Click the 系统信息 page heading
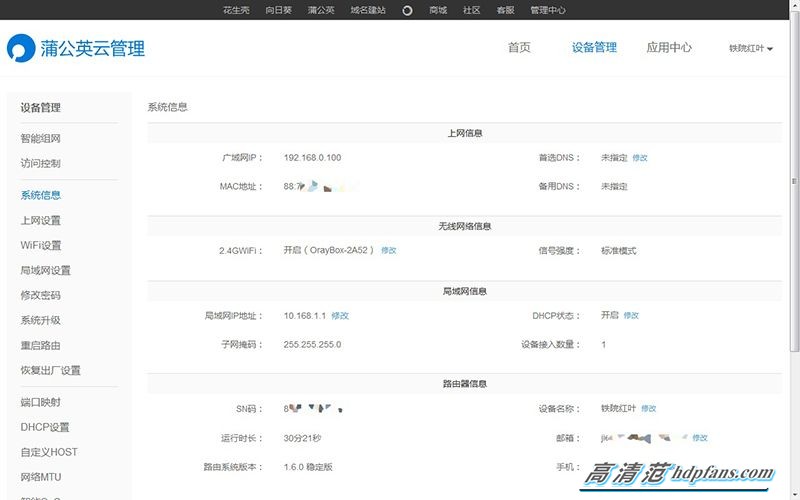The width and height of the screenshot is (800, 500). (x=167, y=107)
